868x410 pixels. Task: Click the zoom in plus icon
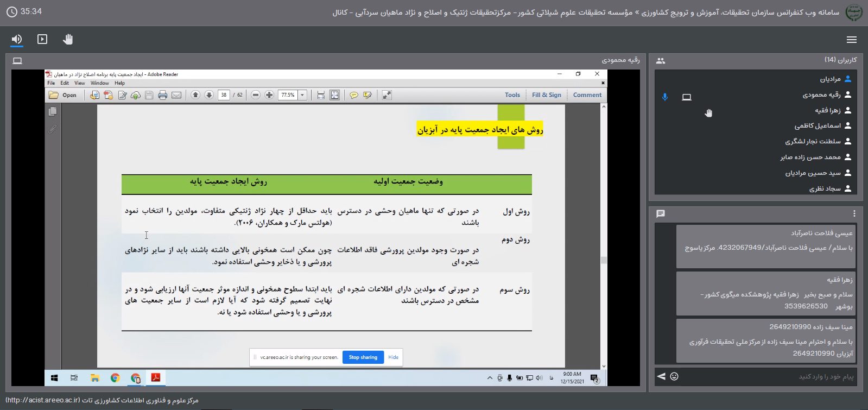click(269, 95)
